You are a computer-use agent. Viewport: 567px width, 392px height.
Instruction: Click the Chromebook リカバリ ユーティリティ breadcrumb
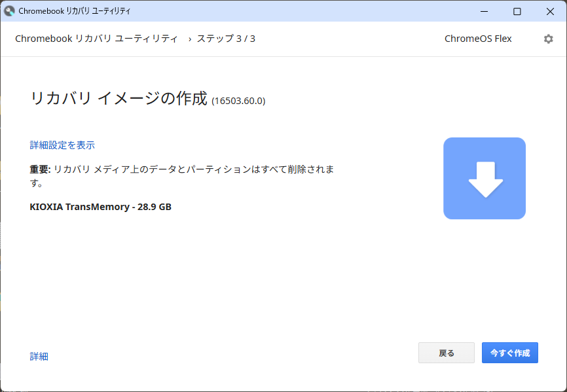(x=96, y=39)
